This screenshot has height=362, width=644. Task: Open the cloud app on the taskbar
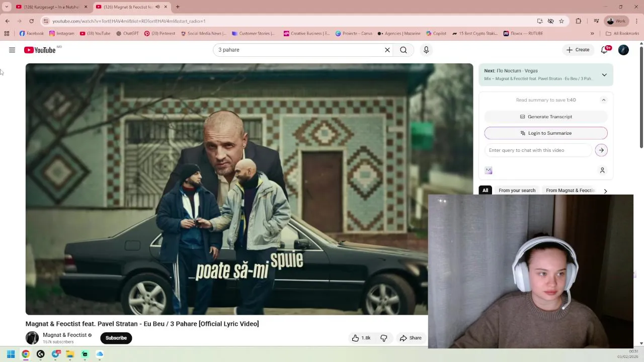(100, 354)
